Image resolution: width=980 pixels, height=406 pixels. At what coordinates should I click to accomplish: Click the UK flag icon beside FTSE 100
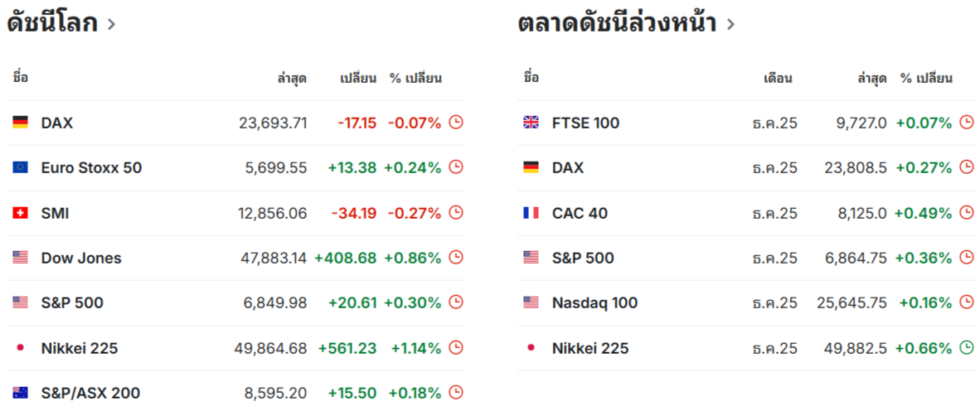coord(531,123)
